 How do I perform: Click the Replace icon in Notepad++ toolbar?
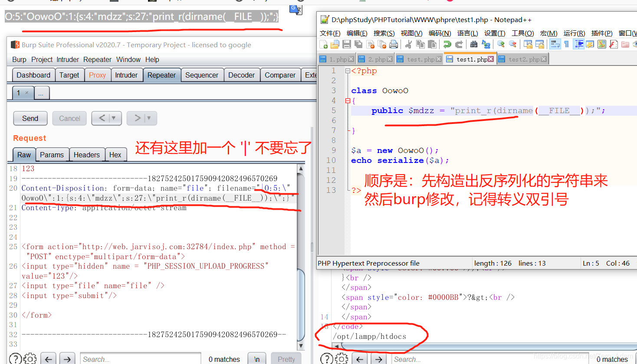486,44
